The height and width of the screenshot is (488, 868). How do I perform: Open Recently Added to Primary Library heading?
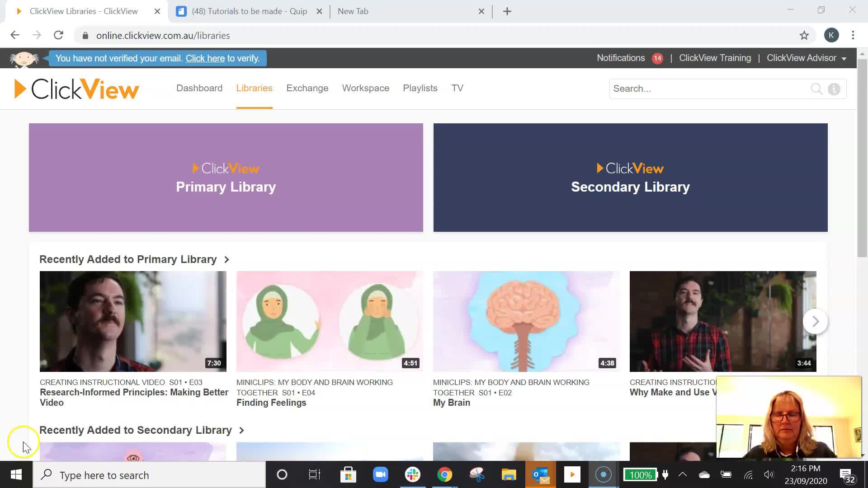pos(128,259)
